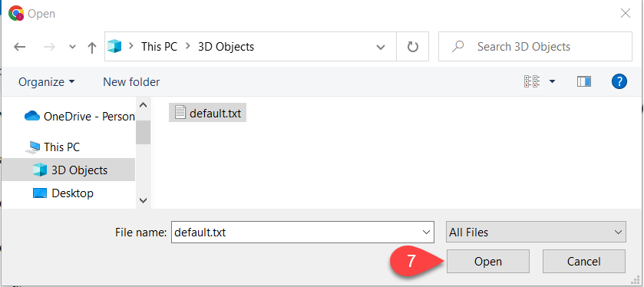Click the search magnifier icon
The height and width of the screenshot is (287, 644).
[x=457, y=46]
